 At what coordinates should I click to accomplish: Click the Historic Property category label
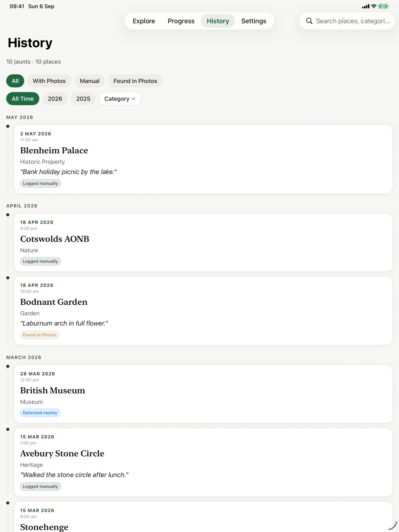click(x=43, y=162)
